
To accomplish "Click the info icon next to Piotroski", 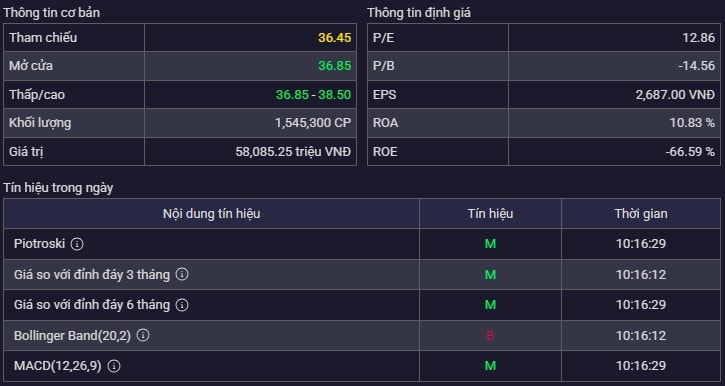I will [77, 244].
